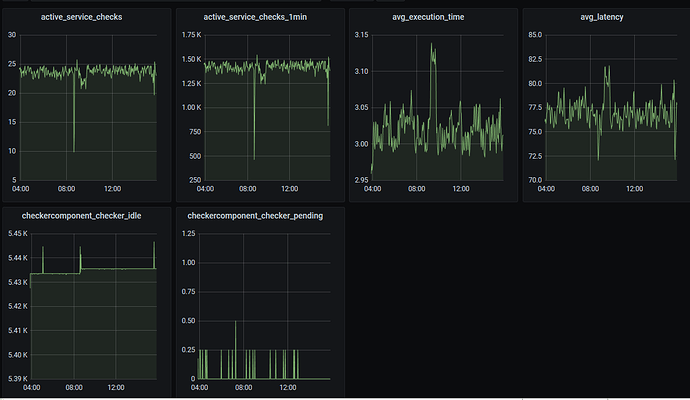The width and height of the screenshot is (690, 400).
Task: Click the 3.15 label on avg_execution_time axis
Action: [361, 35]
